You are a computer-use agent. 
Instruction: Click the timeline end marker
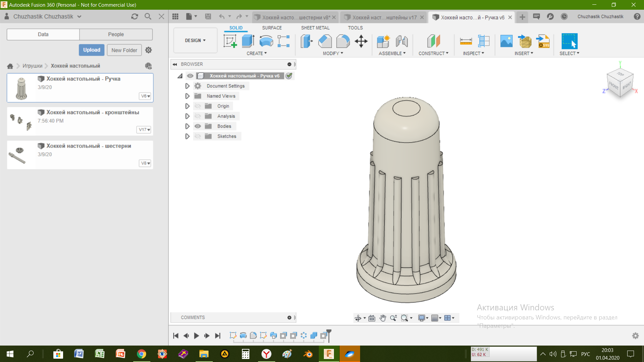click(x=329, y=335)
